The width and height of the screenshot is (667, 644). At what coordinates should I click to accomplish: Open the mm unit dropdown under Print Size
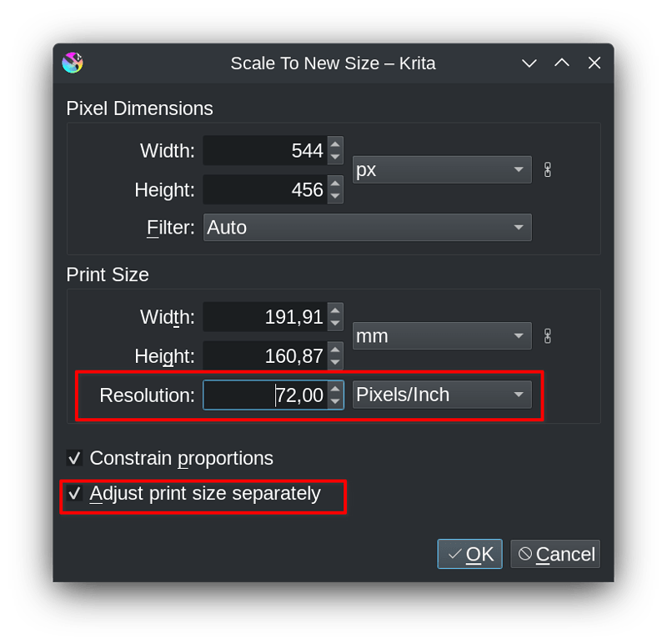click(x=441, y=335)
